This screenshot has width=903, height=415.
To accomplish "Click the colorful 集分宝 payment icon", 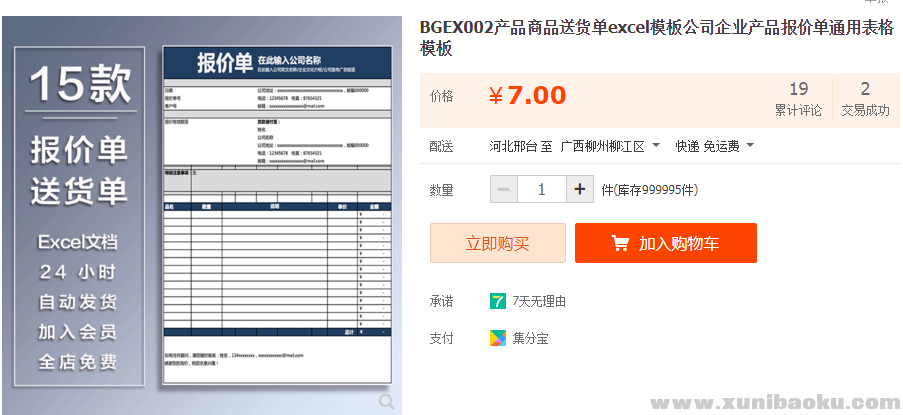I will point(497,338).
